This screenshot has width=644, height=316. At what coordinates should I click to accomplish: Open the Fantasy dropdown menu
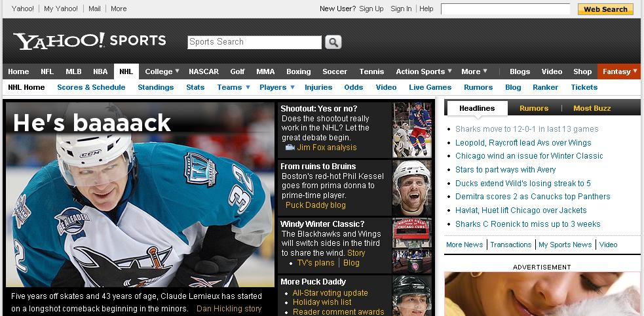619,71
